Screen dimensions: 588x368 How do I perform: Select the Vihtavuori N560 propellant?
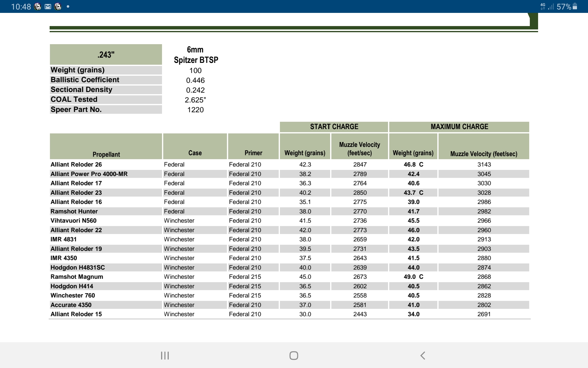pyautogui.click(x=73, y=220)
